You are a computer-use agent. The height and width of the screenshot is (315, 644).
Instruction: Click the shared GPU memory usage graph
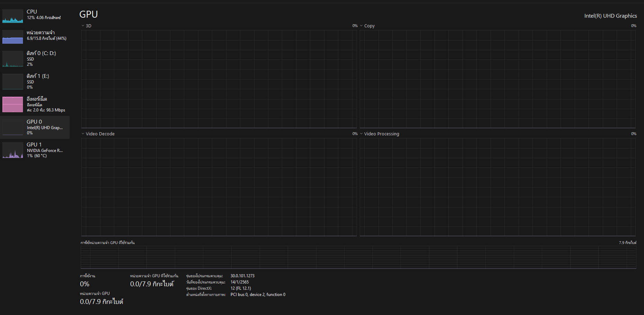[x=358, y=257]
